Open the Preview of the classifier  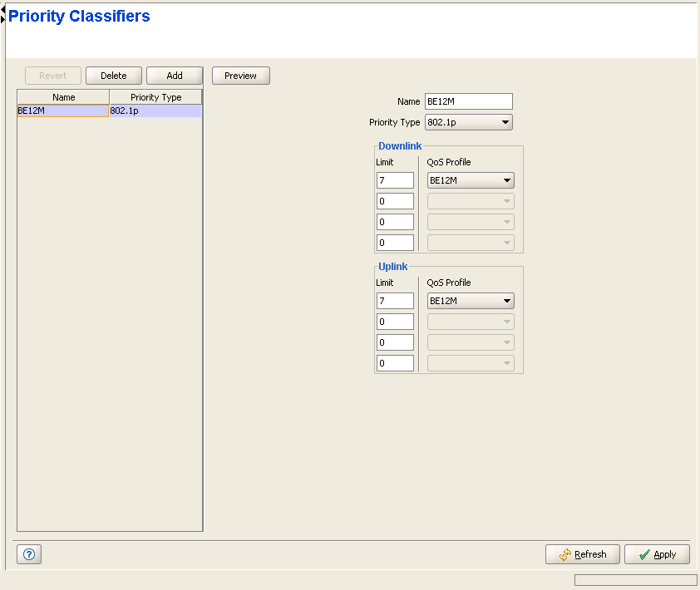[x=240, y=76]
